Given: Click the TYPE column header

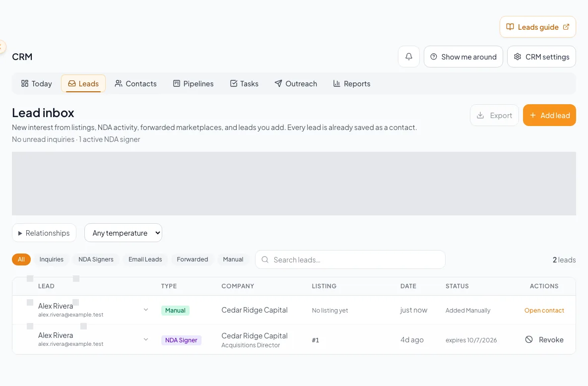Looking at the screenshot, I should [169, 286].
